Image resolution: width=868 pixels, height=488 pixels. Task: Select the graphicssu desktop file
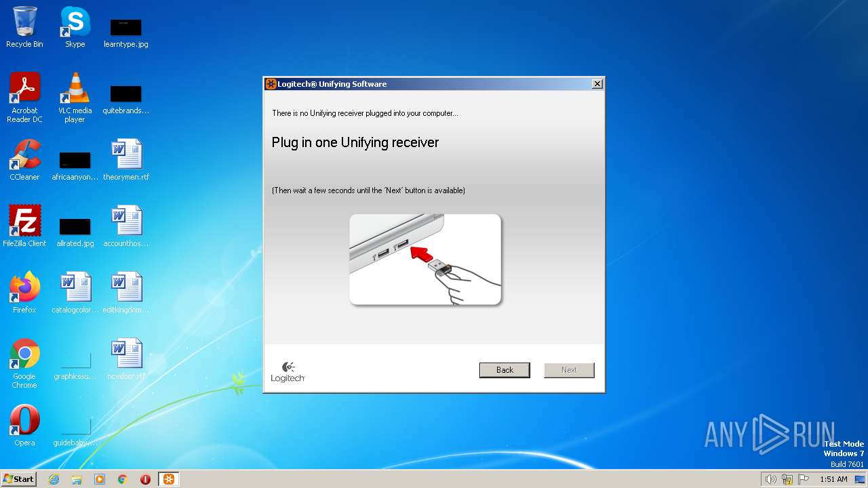pos(75,365)
